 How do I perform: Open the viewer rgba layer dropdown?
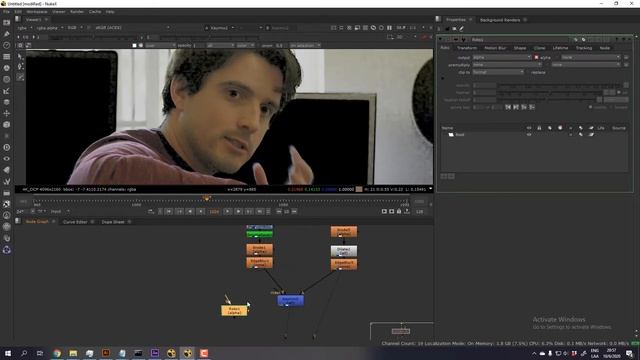25,28
